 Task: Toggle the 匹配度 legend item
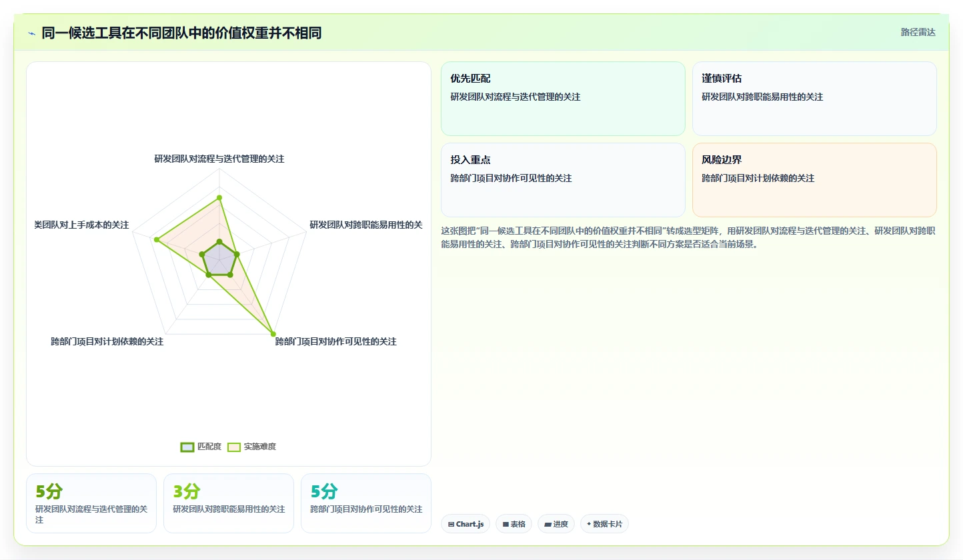201,447
